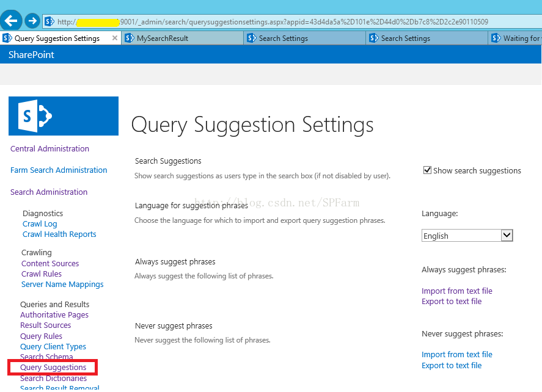Click the SharePoint header text
The height and width of the screenshot is (392, 542).
tap(31, 55)
